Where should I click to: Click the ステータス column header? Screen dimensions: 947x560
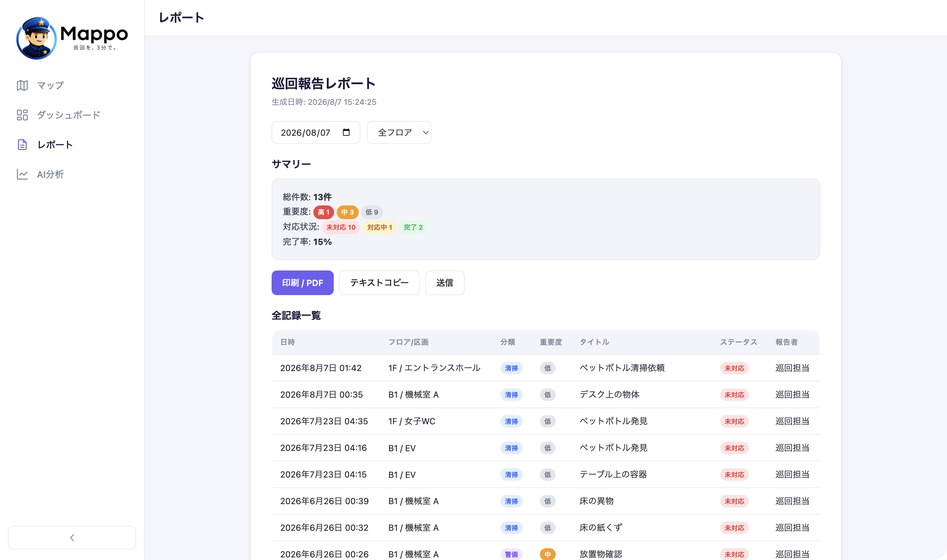(x=739, y=342)
